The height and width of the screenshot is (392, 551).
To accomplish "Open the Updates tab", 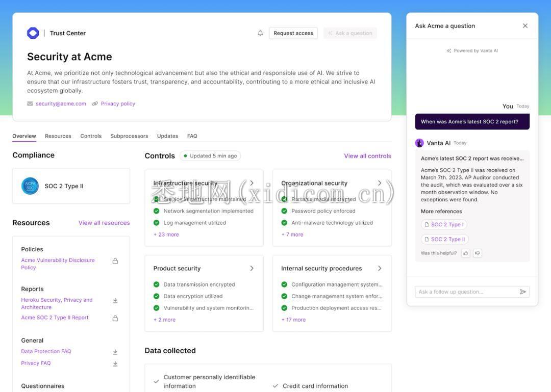I will point(168,136).
